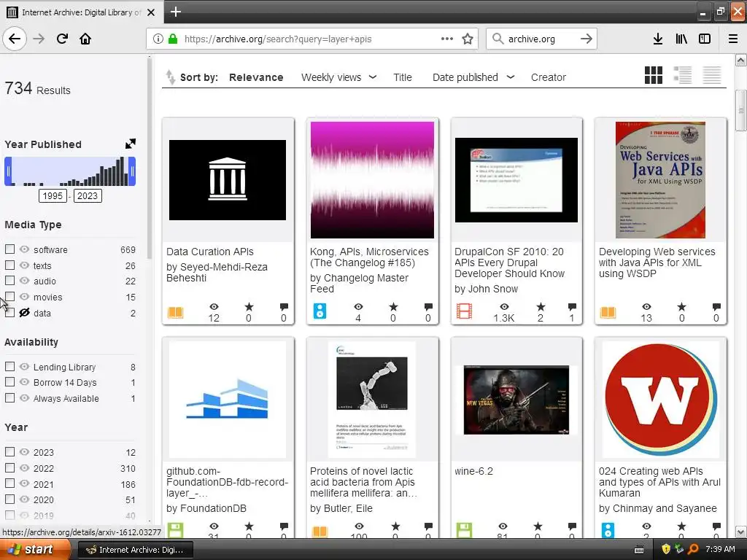The height and width of the screenshot is (560, 747).
Task: Open a new browser tab
Action: pyautogui.click(x=175, y=12)
